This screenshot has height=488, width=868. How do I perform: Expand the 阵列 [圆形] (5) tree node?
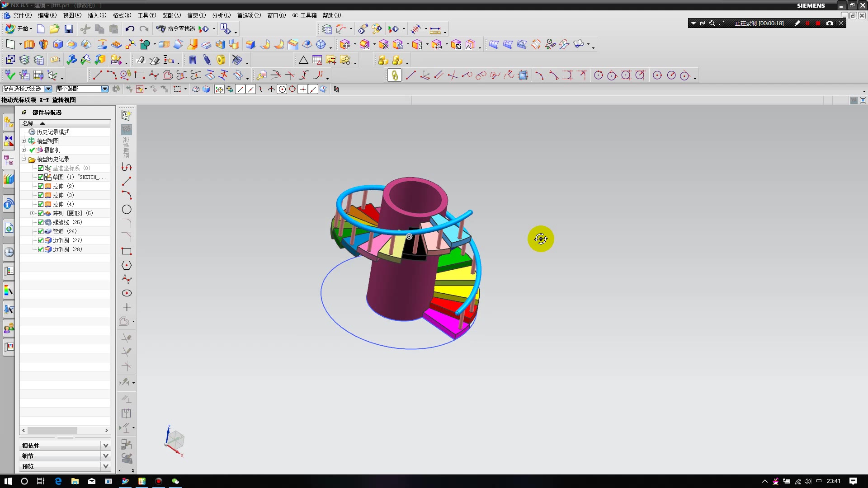point(32,213)
